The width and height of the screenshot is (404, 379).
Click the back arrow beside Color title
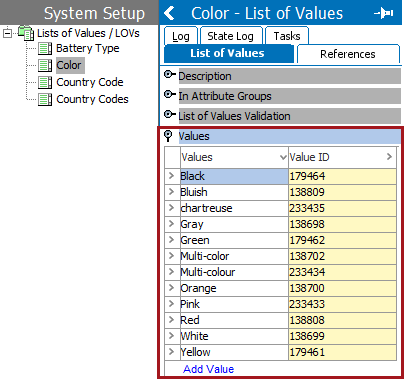click(x=170, y=13)
